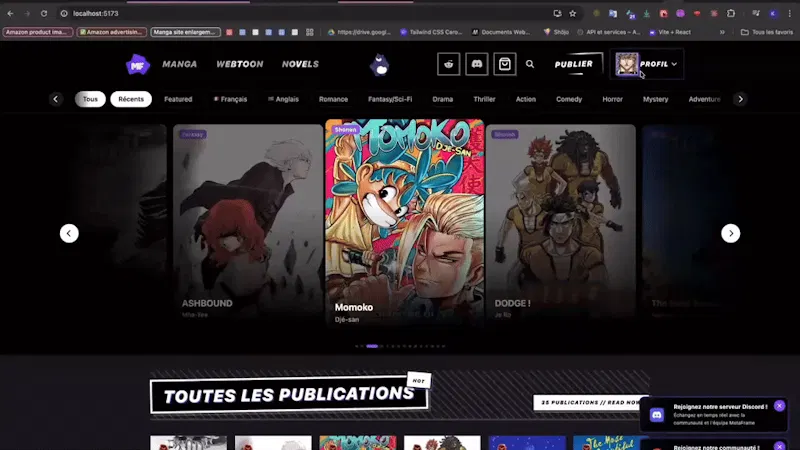Viewport: 800px width, 450px height.
Task: Click the profile avatar picture
Action: point(627,64)
